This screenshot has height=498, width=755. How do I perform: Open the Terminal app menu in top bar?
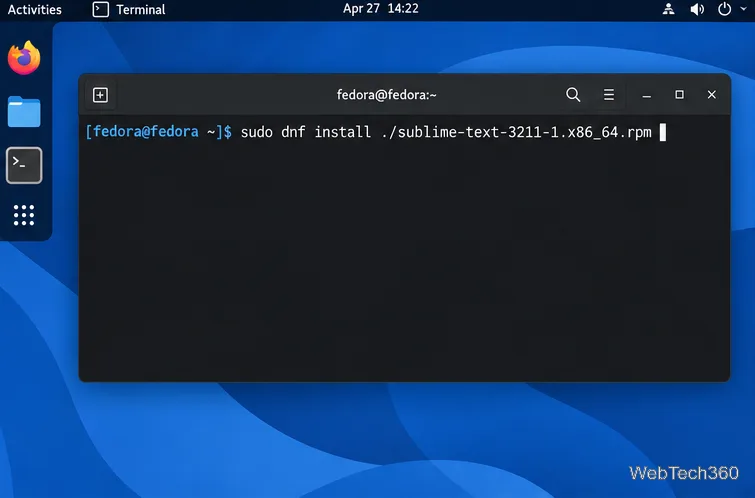129,10
